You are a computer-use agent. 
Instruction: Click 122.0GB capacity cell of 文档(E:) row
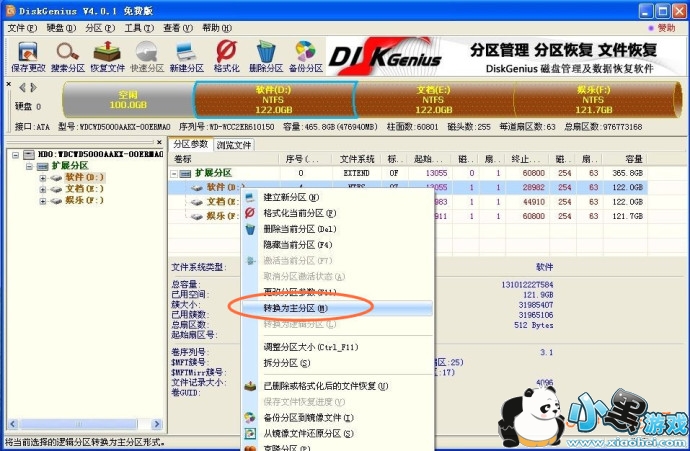[627, 202]
